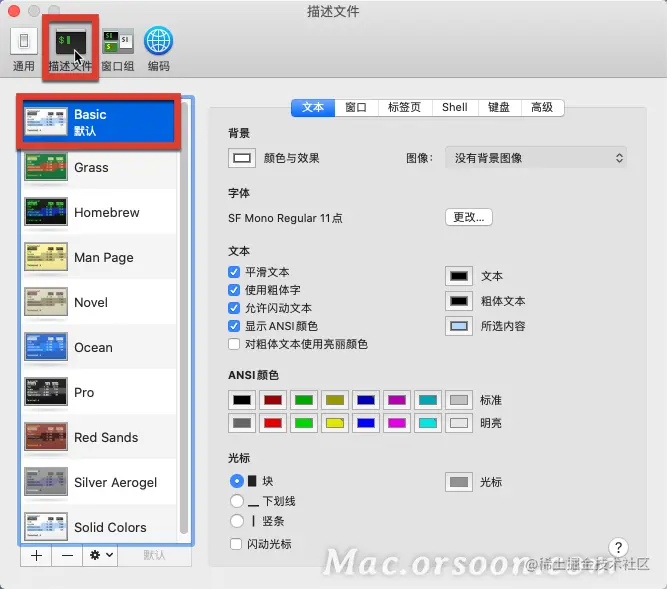Open the 通用 General preferences icon
Screen dimensions: 667x589
tap(24, 41)
